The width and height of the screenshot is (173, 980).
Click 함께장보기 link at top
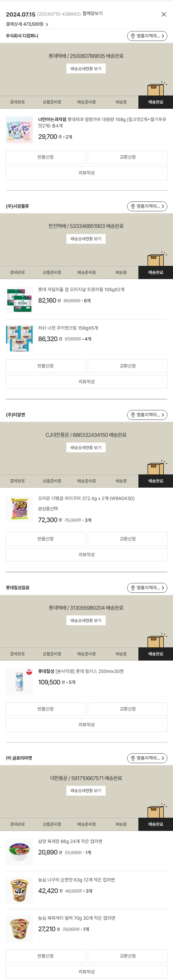tap(92, 14)
